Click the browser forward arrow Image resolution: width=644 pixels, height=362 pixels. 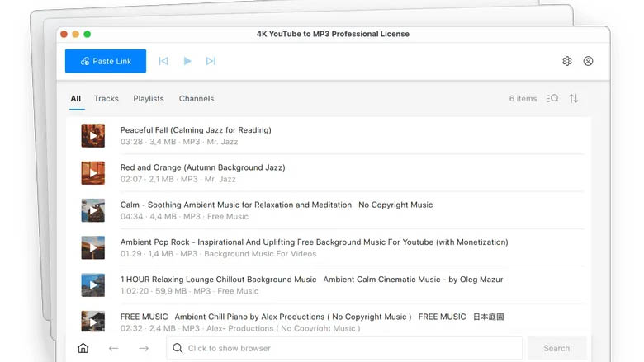click(144, 348)
